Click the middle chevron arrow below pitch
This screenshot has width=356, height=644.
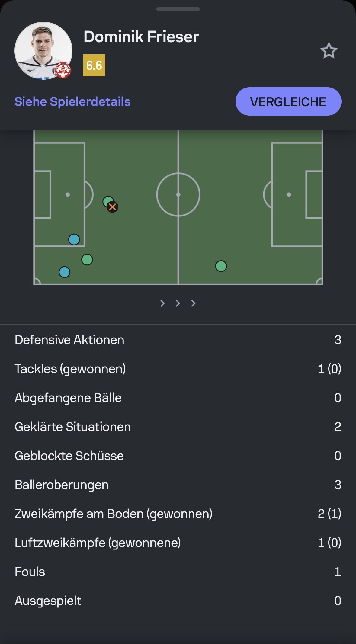click(x=178, y=303)
